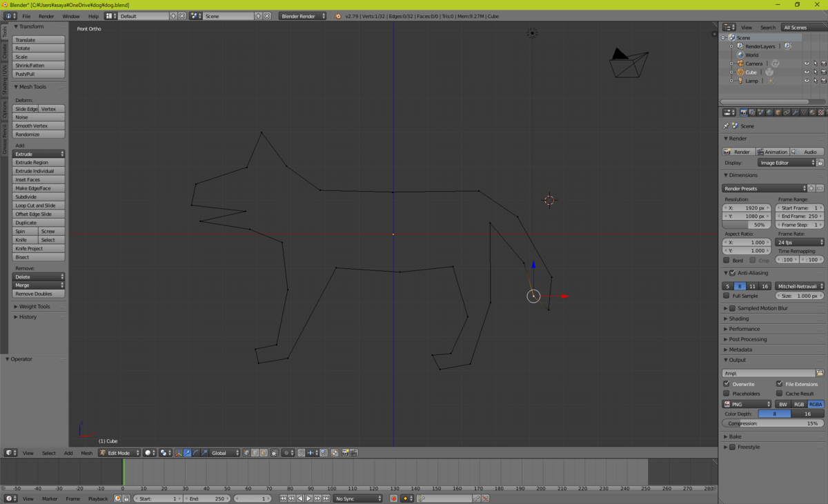
Task: Open the Texture properties tab checker icon
Action: coord(820,112)
